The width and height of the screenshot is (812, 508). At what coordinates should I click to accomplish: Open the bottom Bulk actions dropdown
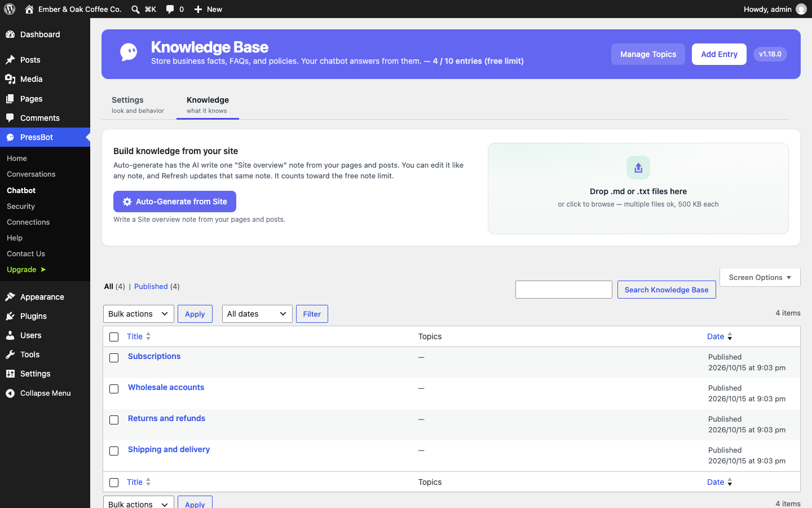click(x=139, y=502)
